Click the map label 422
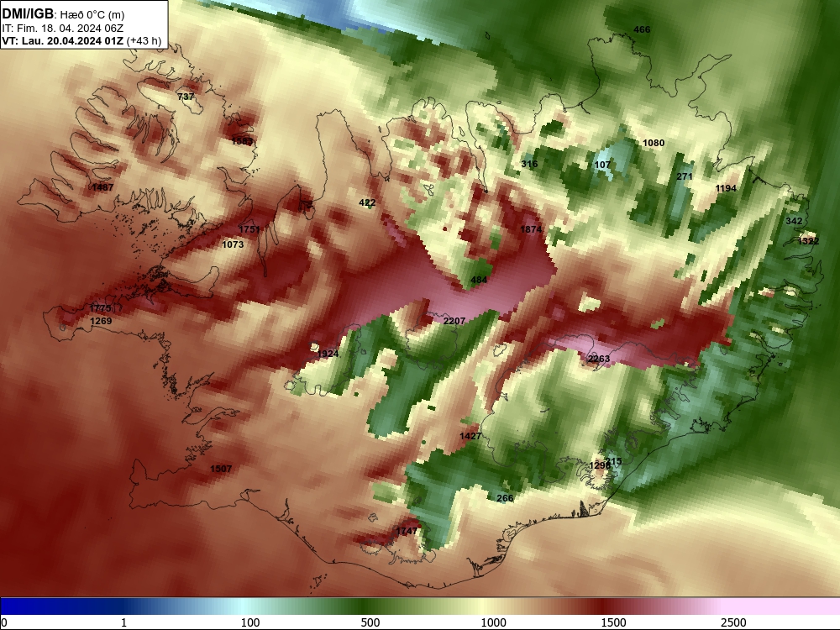This screenshot has width=840, height=630. [367, 202]
